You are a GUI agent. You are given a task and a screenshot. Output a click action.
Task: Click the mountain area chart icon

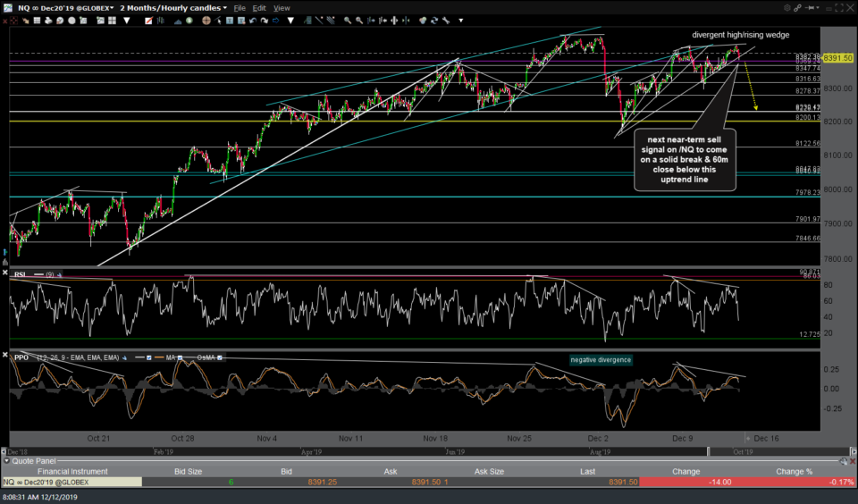coord(178,21)
